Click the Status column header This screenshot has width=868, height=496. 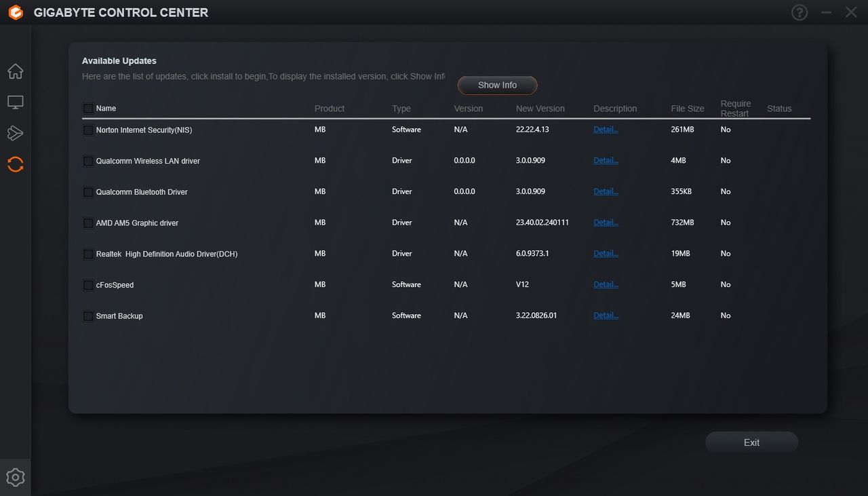pyautogui.click(x=779, y=109)
